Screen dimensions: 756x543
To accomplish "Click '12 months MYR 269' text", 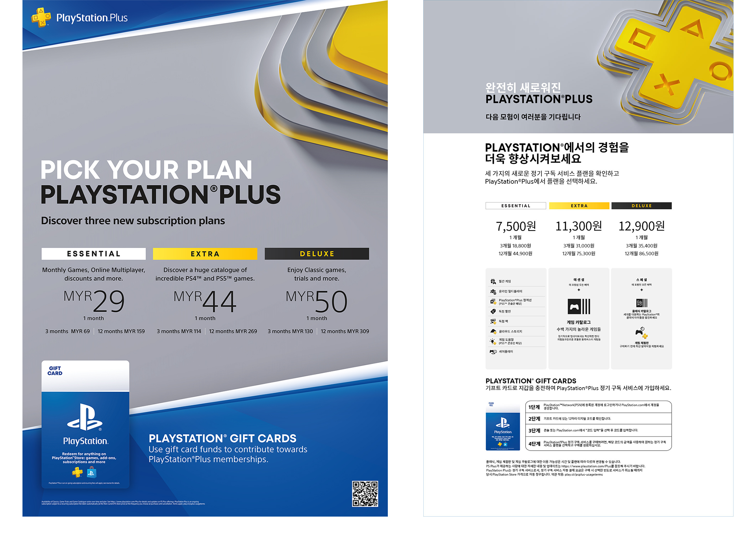I will pos(233,331).
